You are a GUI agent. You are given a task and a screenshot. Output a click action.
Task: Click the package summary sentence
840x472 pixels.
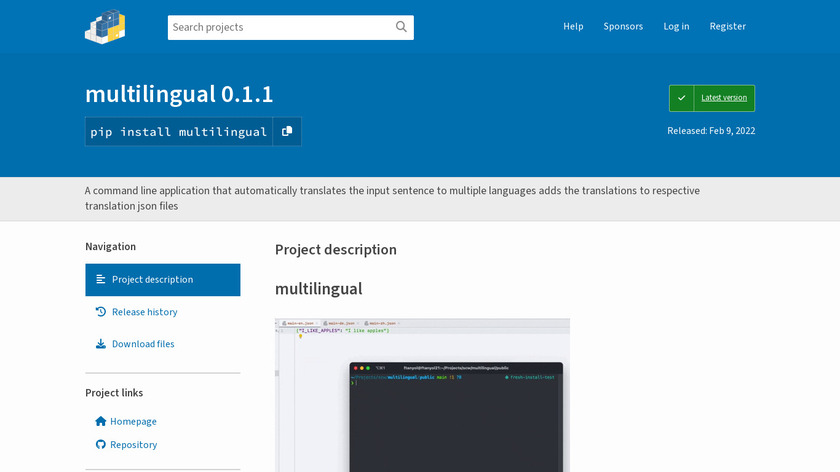pyautogui.click(x=392, y=198)
